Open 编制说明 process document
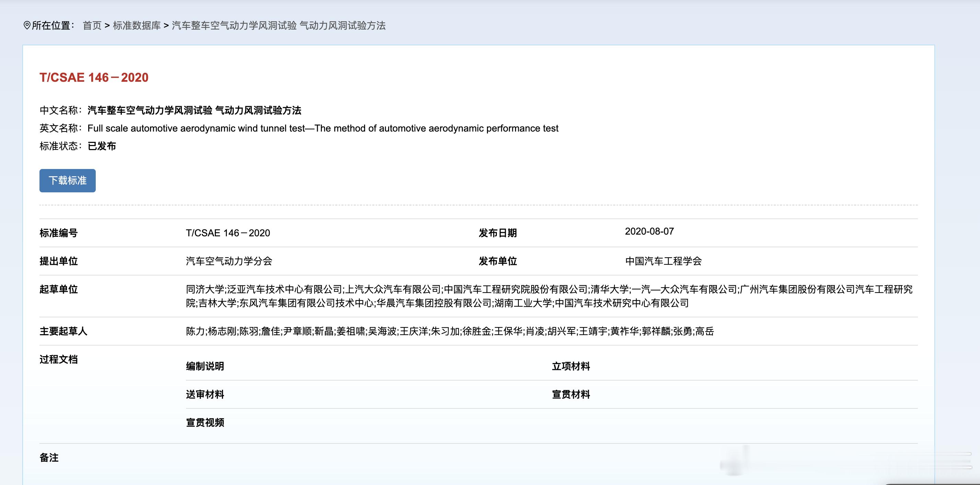980x485 pixels. (x=205, y=366)
